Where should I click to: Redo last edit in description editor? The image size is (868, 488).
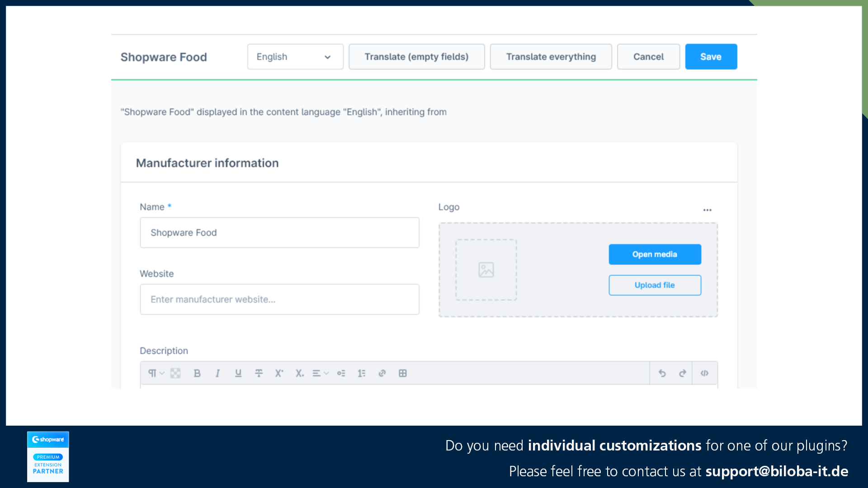pyautogui.click(x=683, y=373)
